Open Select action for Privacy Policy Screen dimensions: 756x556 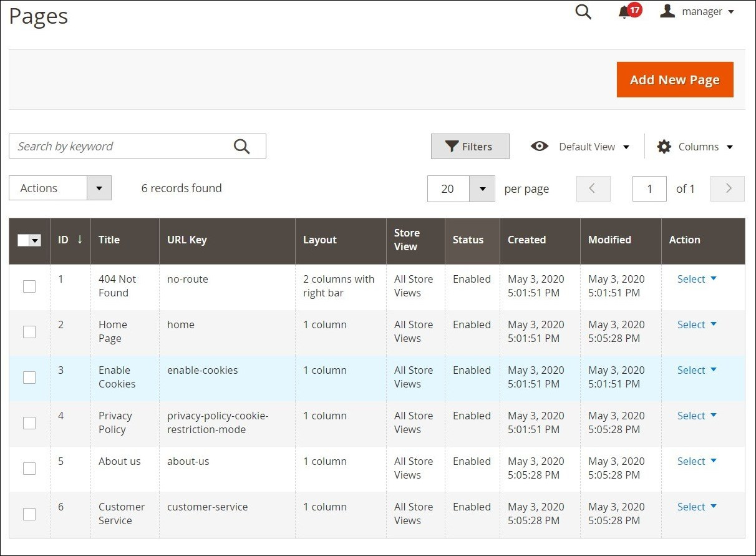pyautogui.click(x=697, y=416)
